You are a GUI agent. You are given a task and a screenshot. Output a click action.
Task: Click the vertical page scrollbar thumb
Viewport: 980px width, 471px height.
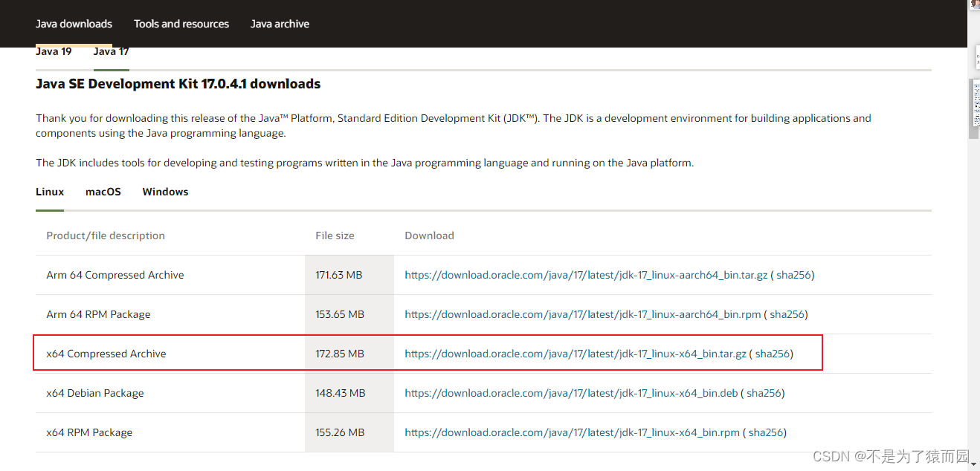pos(973,109)
